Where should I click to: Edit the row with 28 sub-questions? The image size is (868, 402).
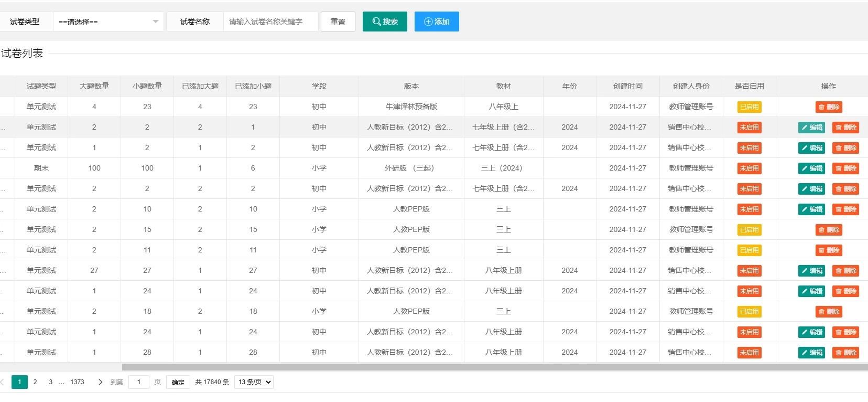811,353
